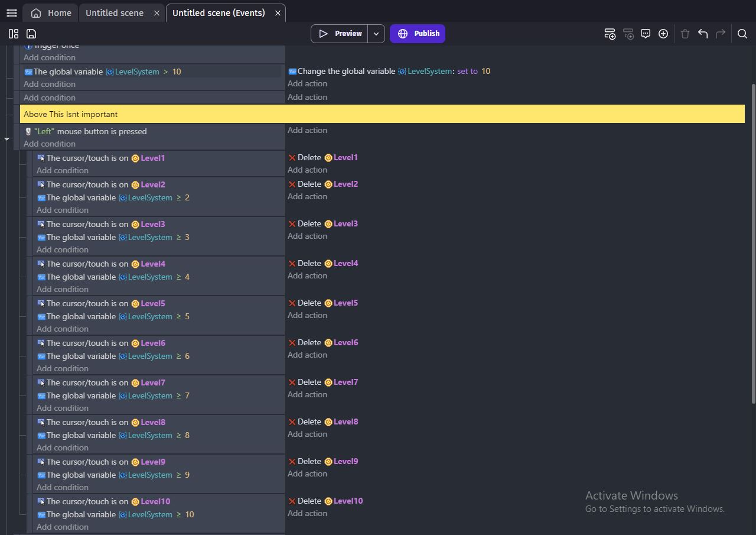Collapse the Left mouse button event
Screen dimensions: 756x535
pos(7,139)
